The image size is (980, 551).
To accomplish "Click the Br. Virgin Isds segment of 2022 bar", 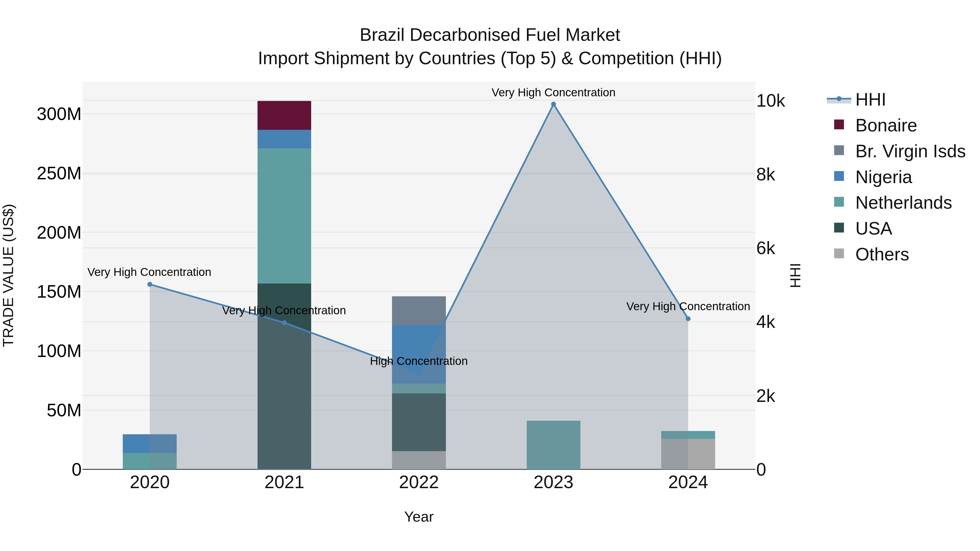I will [419, 311].
